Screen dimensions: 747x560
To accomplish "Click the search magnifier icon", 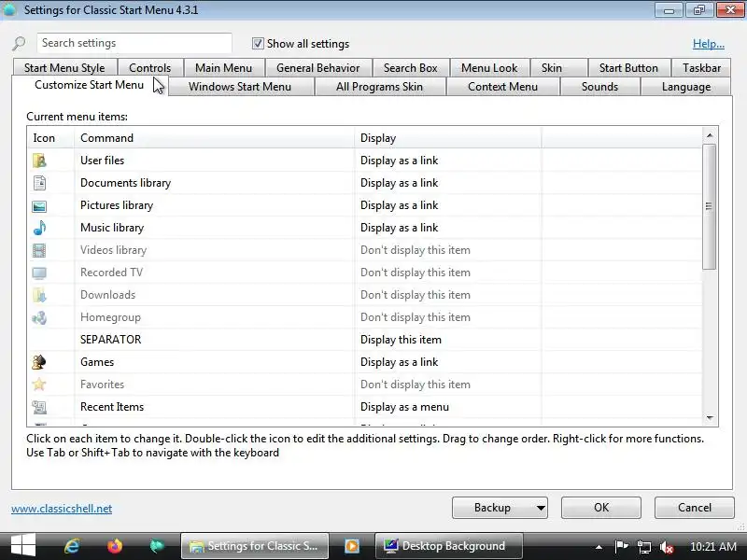I will click(x=19, y=44).
